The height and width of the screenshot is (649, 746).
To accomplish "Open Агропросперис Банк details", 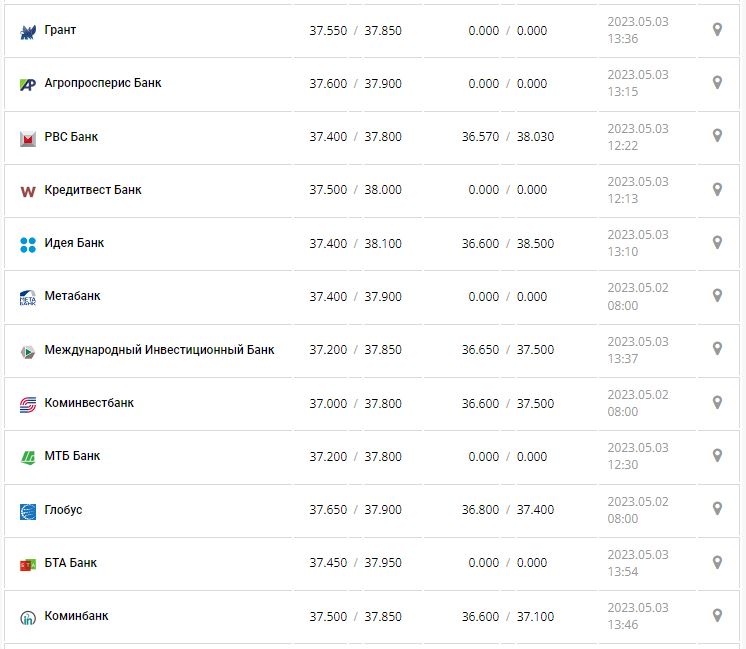I will coord(103,83).
